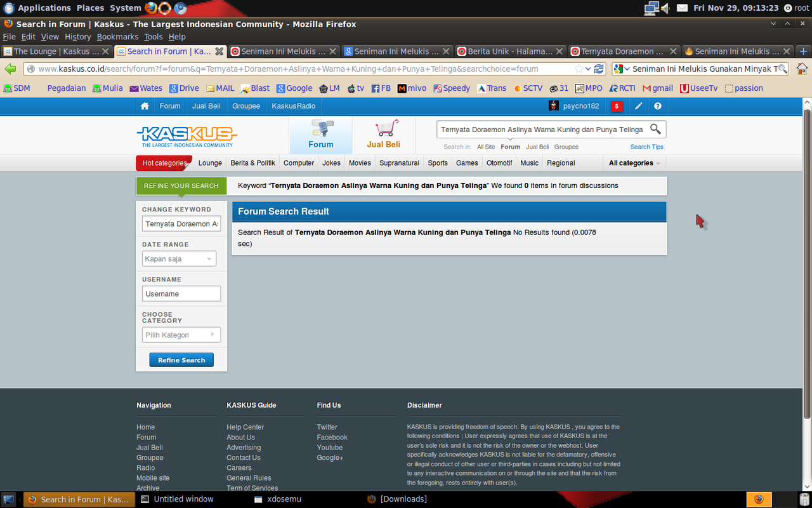Click the mail envelope icon in top panel
812x508 pixels.
click(682, 8)
